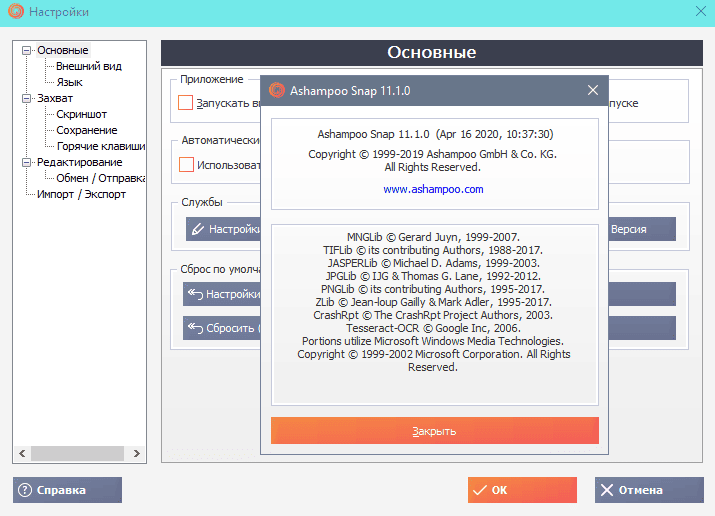Click the Сбросить button in reset section
Image resolution: width=715 pixels, height=516 pixels.
pyautogui.click(x=222, y=328)
